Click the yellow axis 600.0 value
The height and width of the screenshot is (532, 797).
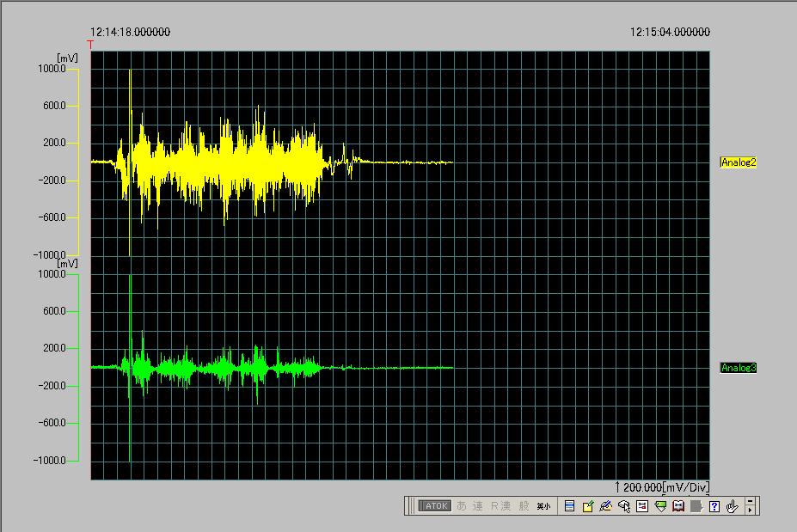54,106
